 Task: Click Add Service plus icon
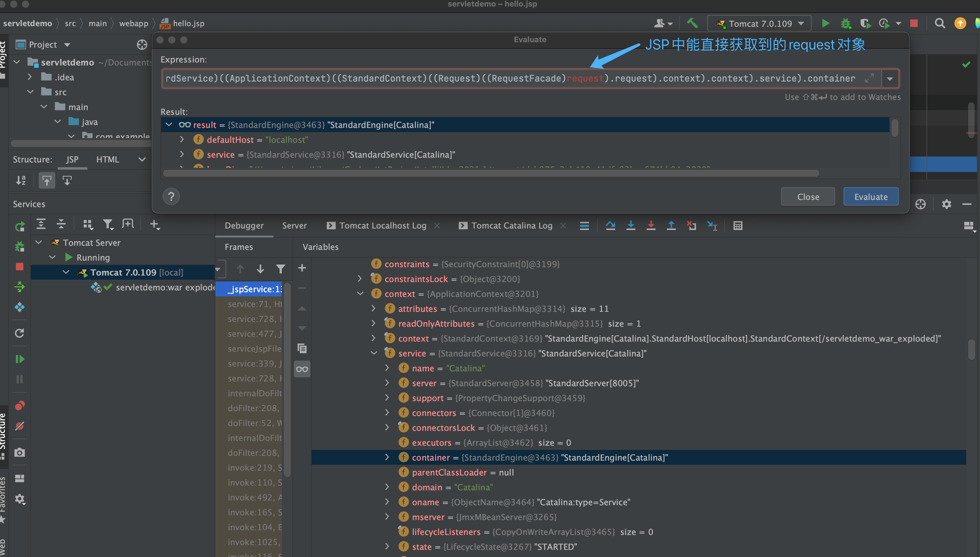(154, 224)
